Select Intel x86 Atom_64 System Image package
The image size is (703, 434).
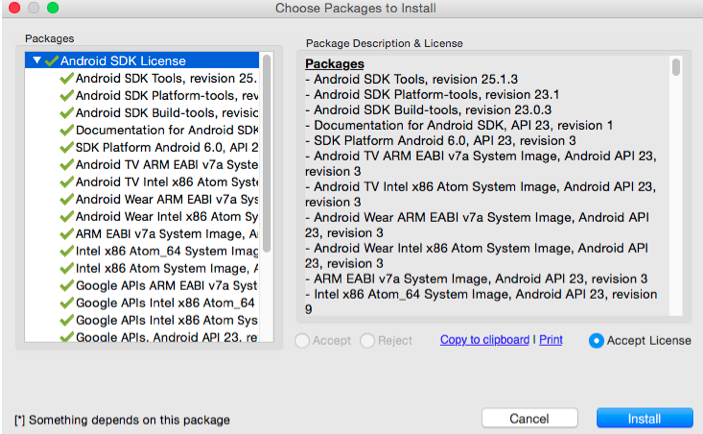pos(167,250)
